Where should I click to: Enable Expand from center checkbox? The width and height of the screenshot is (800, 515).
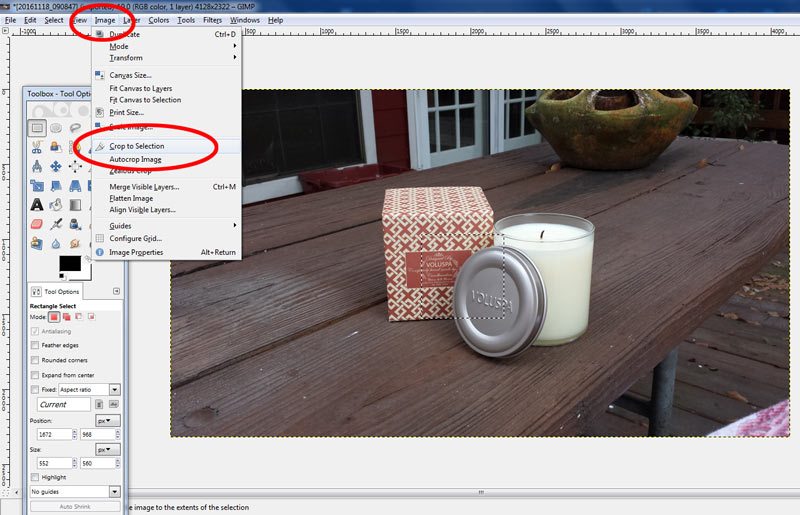(35, 375)
